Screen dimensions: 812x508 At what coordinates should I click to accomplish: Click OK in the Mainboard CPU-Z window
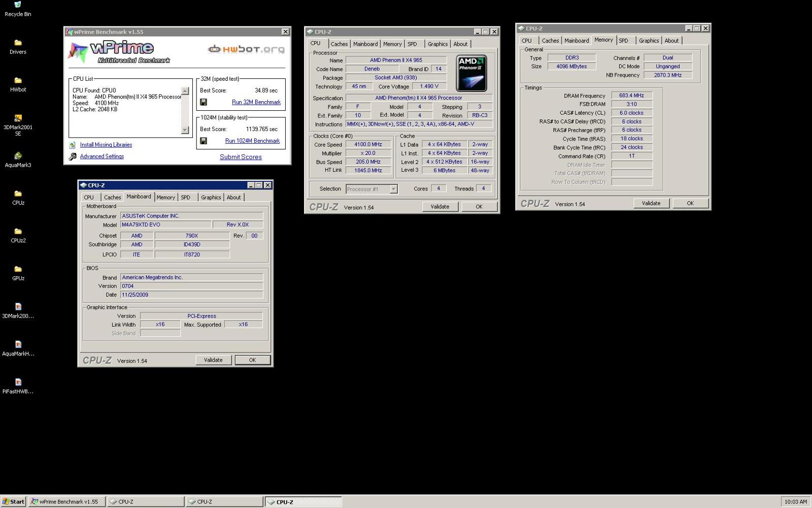pos(252,360)
